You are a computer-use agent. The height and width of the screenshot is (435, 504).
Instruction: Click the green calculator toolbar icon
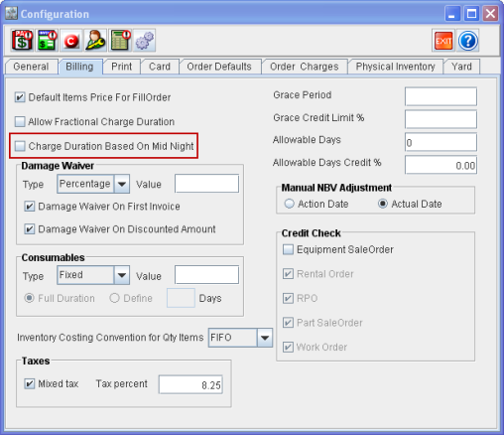pos(120,41)
